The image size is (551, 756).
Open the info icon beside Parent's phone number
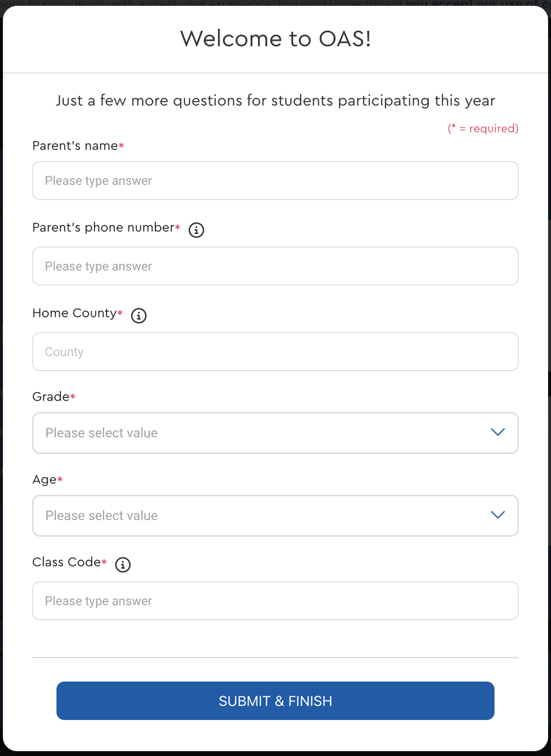196,230
